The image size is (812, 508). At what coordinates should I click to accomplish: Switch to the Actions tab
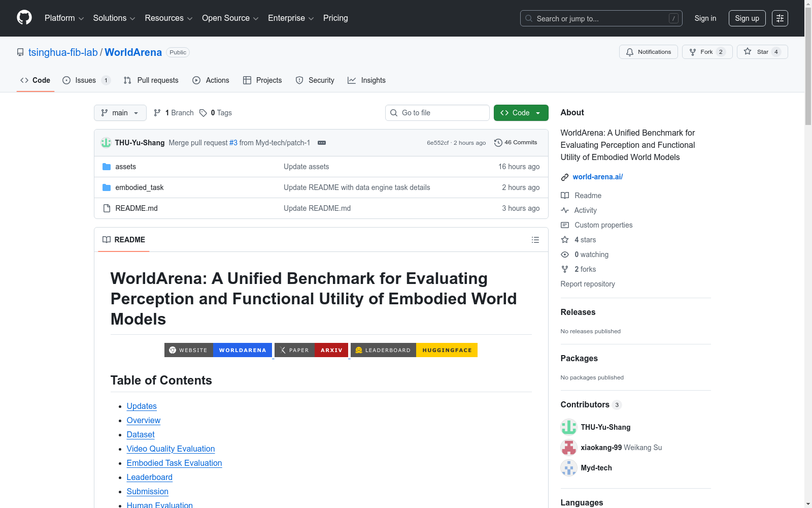pos(211,80)
